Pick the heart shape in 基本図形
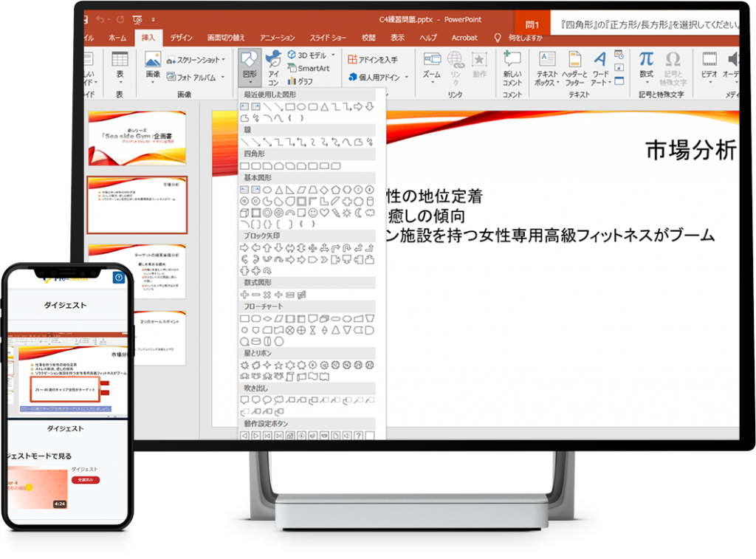The width and height of the screenshot is (756, 559). [324, 213]
